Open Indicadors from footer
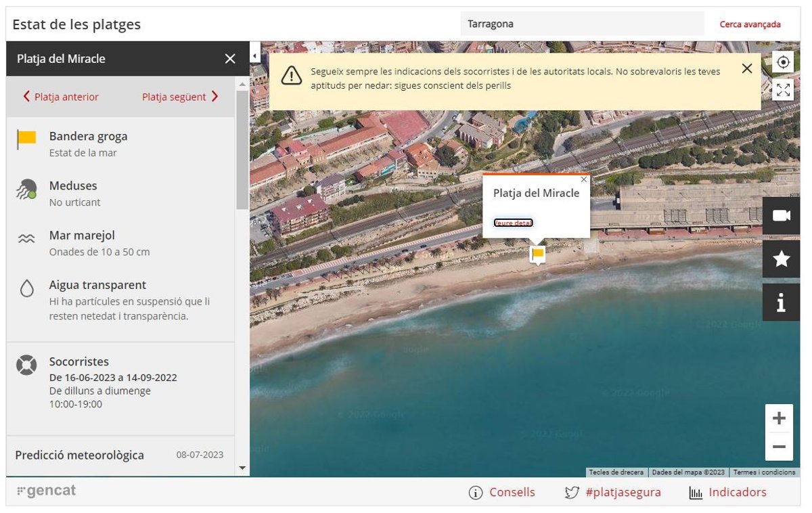812x513 pixels. (x=728, y=493)
